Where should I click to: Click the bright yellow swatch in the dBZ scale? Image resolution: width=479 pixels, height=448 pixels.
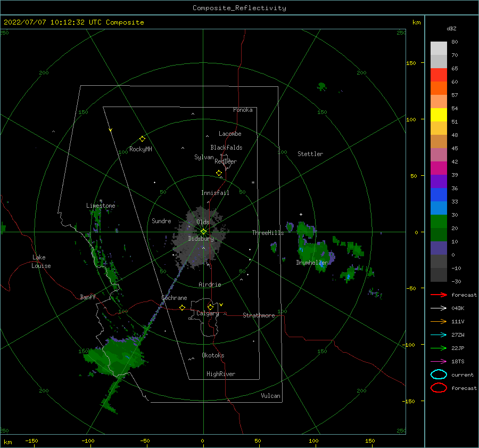pyautogui.click(x=439, y=115)
